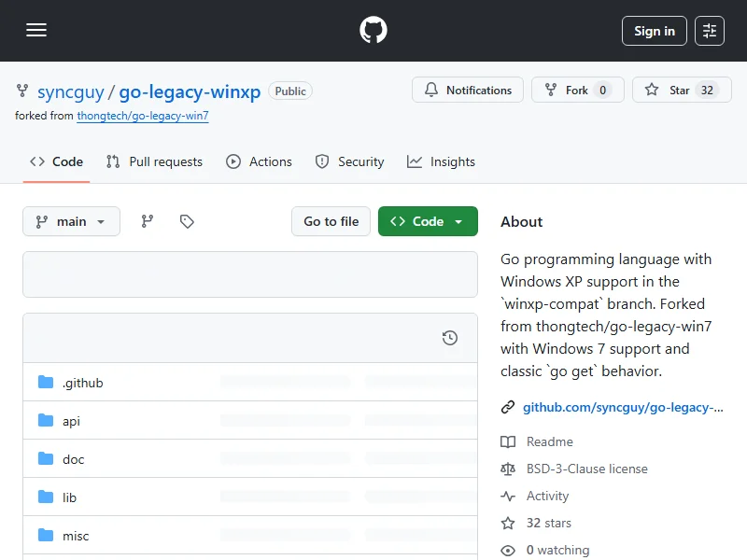Screen dimensions: 747x560
Task: Expand the green Code dropdown
Action: coord(428,221)
